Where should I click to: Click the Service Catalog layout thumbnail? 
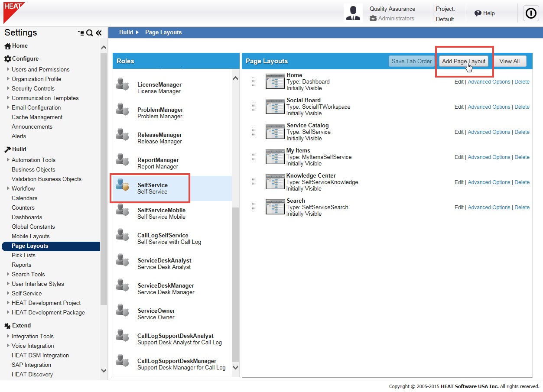coord(275,132)
